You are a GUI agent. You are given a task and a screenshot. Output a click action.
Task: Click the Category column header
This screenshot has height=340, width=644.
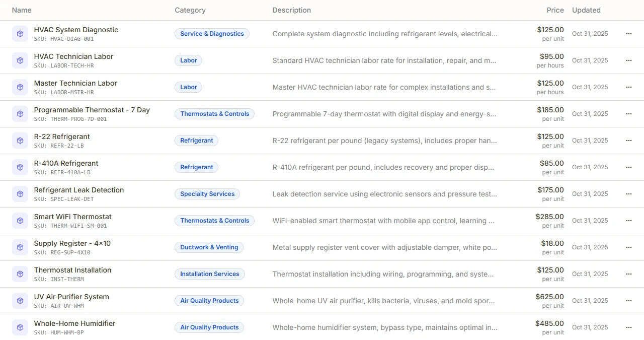190,10
